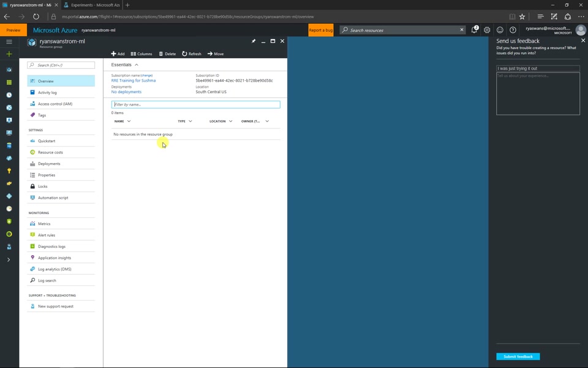Open the Columns chooser icon
The image size is (588, 368).
click(134, 53)
